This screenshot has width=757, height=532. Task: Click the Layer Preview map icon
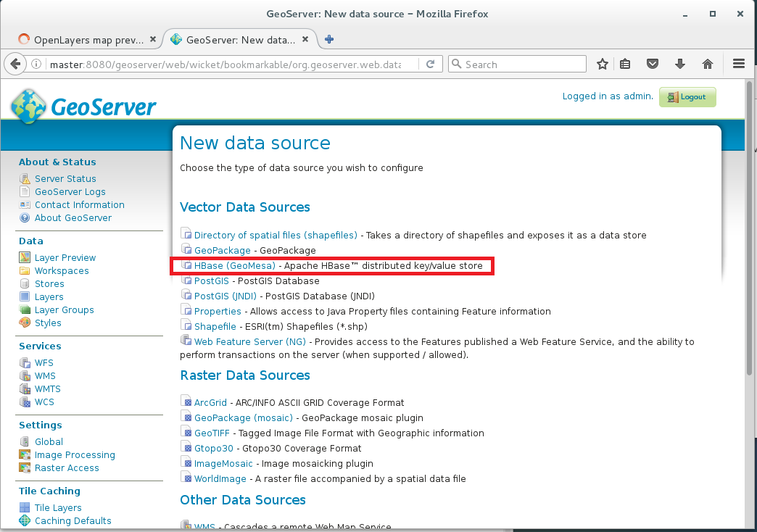25,257
